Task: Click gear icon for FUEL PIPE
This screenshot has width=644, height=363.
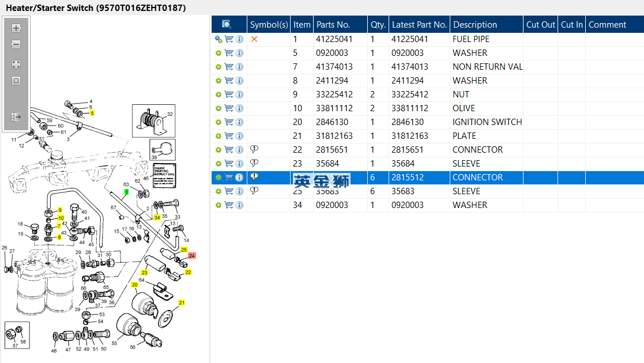Action: pos(219,39)
